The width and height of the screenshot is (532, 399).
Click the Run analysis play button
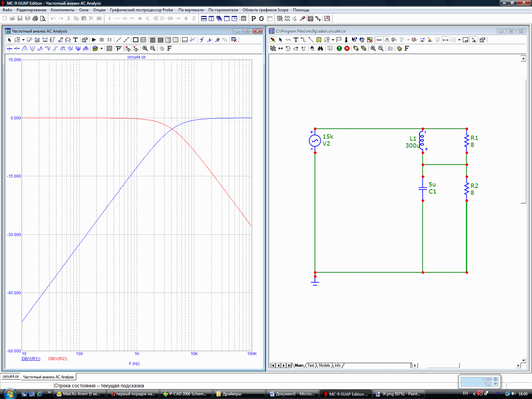click(x=94, y=40)
